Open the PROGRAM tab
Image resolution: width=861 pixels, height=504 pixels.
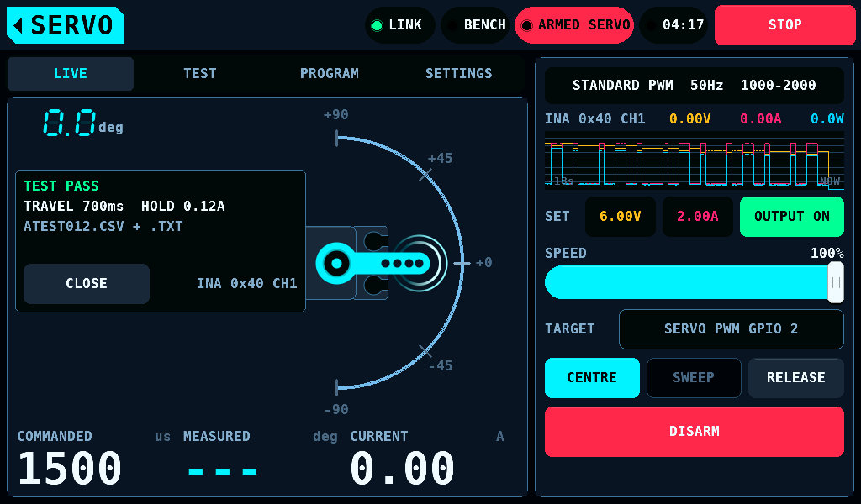pos(329,73)
